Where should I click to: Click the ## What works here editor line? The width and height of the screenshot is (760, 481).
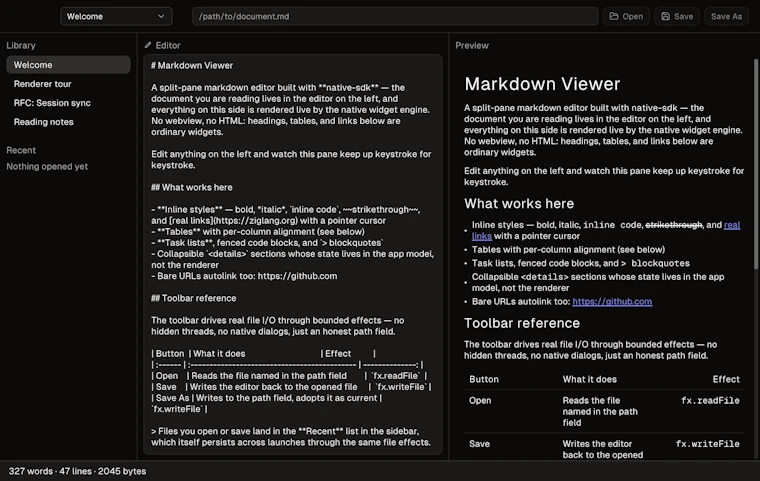click(x=191, y=187)
